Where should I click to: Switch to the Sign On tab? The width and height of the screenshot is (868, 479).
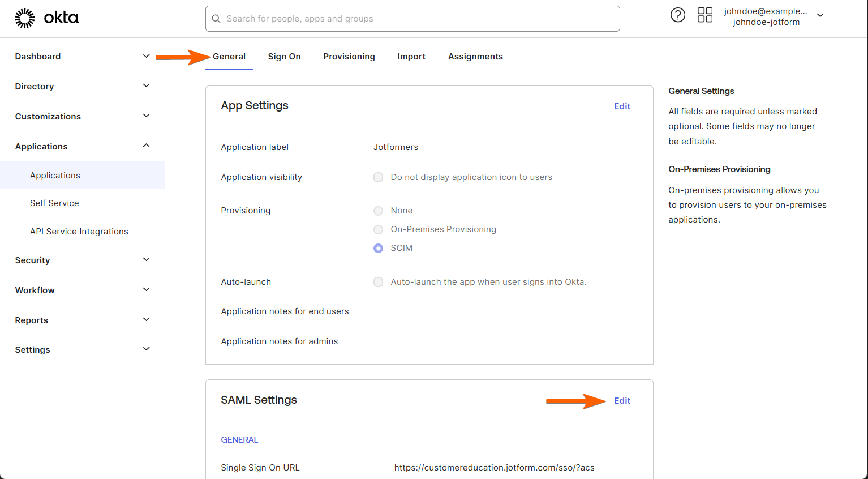(284, 57)
